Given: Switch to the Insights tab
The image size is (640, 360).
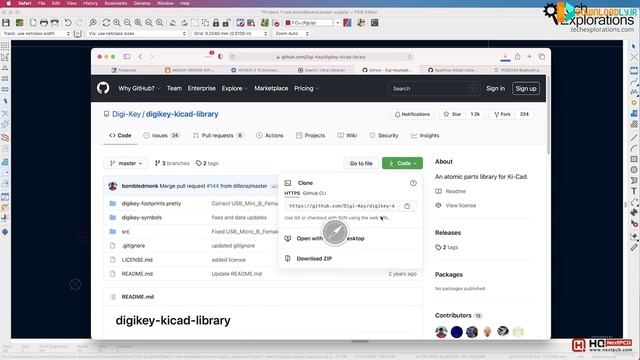Looking at the screenshot, I should click(425, 136).
